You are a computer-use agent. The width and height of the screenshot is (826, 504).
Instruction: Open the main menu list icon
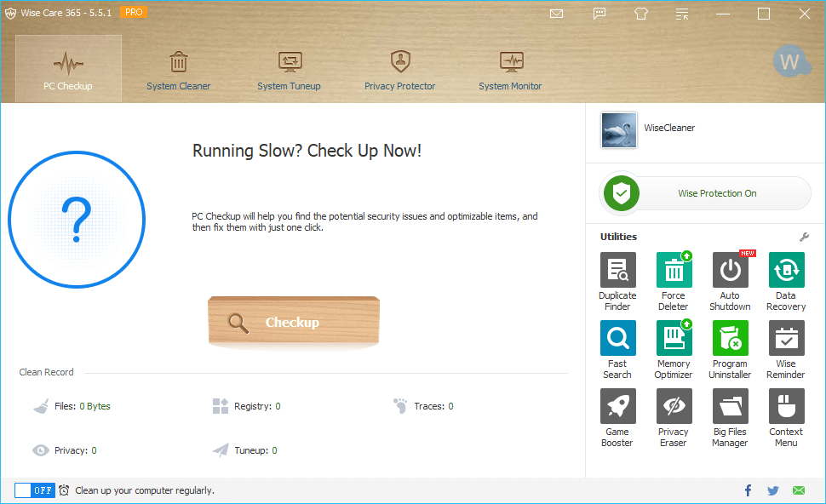(x=682, y=14)
